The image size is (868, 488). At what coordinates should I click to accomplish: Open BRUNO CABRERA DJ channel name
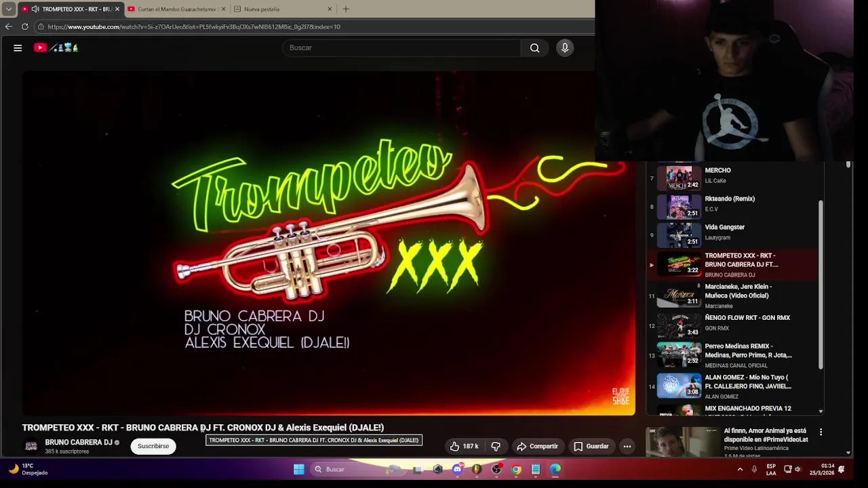78,442
